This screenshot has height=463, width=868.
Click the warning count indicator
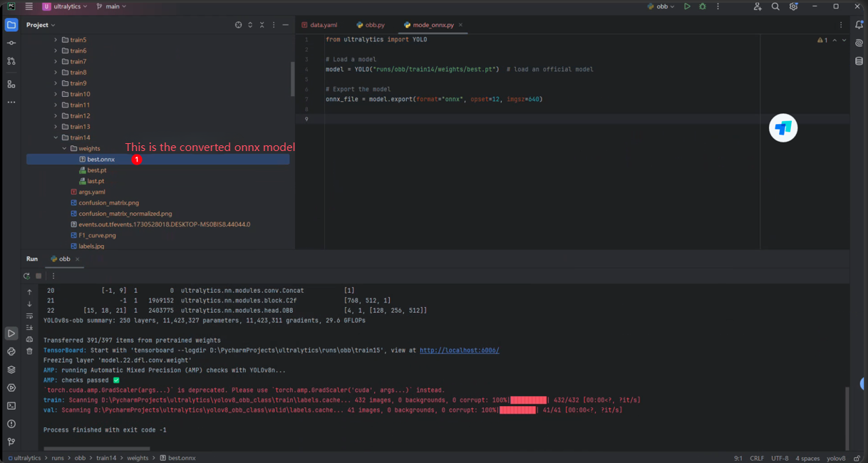[822, 41]
